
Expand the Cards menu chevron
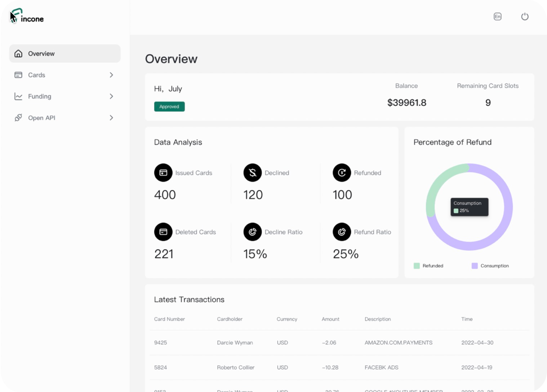coord(111,75)
